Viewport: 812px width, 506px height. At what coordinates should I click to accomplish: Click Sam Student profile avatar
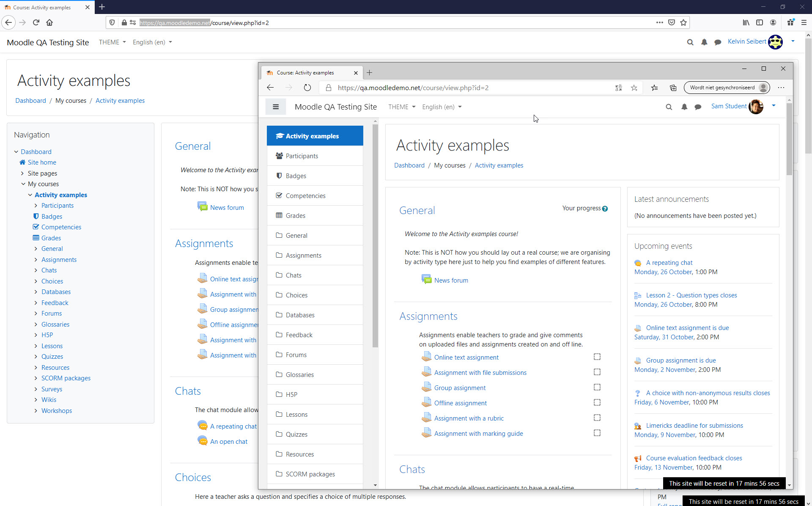[756, 107]
